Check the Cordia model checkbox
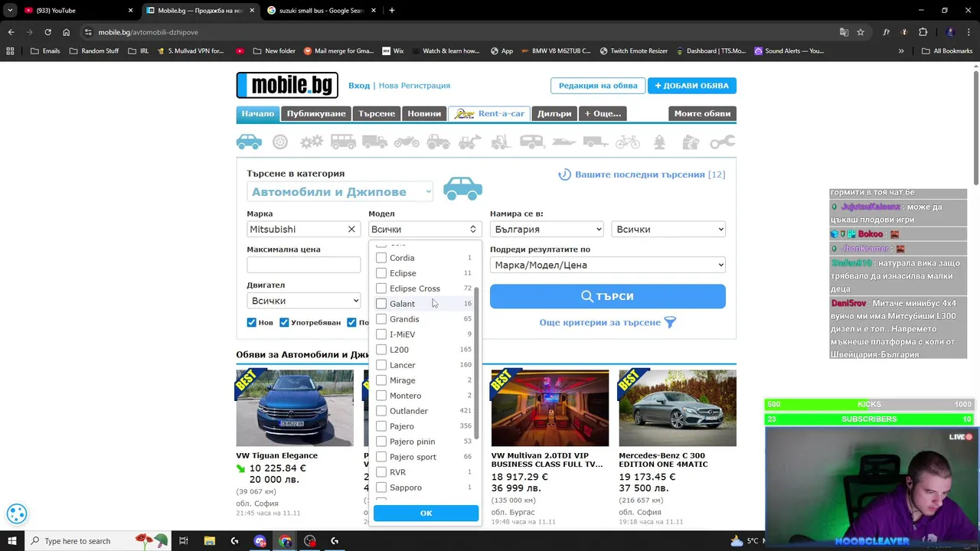Viewport: 980px width, 551px height. [x=381, y=258]
